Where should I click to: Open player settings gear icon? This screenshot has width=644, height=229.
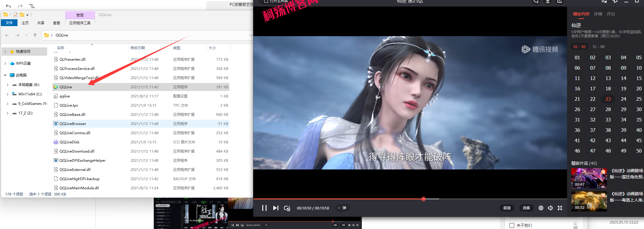[x=541, y=208]
